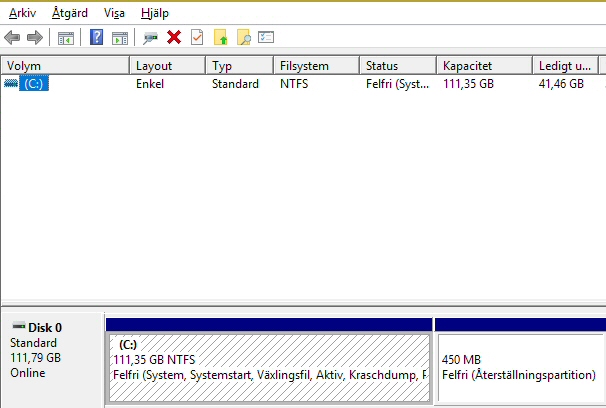The height and width of the screenshot is (408, 606).
Task: Open the Åtgärd menu
Action: coord(70,13)
